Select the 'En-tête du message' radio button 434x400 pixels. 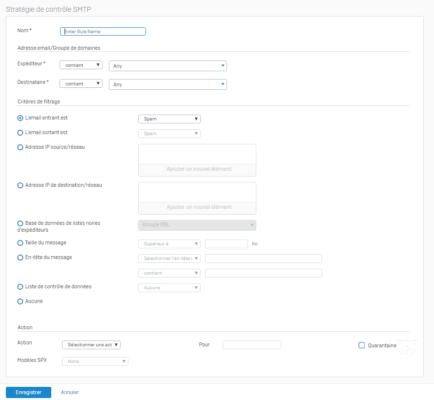tap(20, 258)
